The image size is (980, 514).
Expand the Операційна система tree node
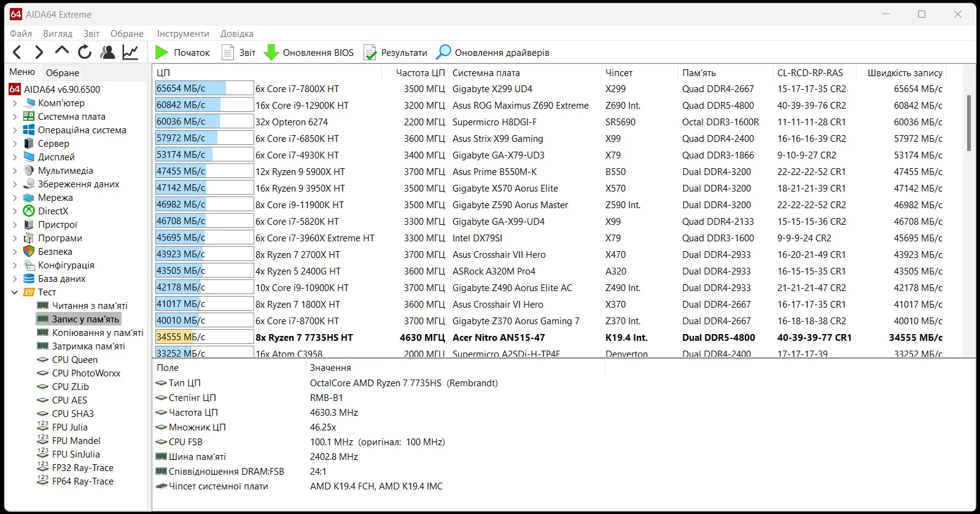15,130
